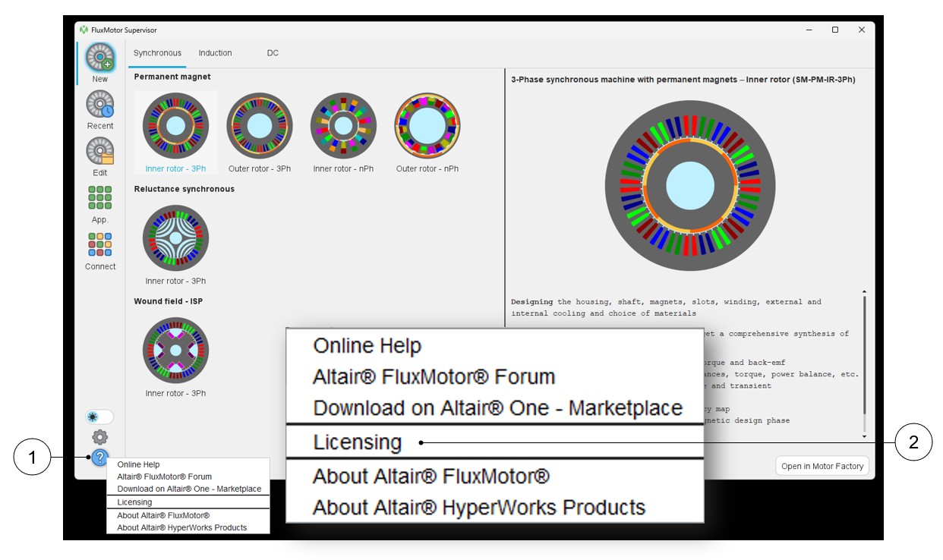The height and width of the screenshot is (560, 943).
Task: Open the Recent motors icon
Action: tap(100, 105)
